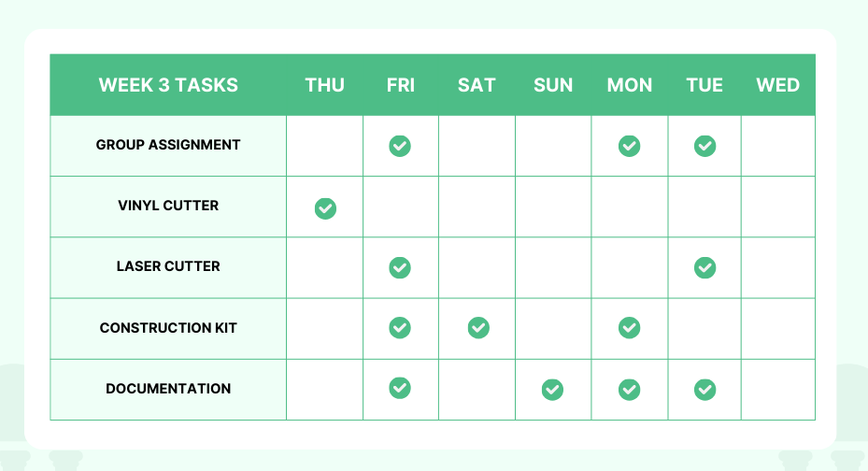Click Group Assignment Tuesday checkmark
The image size is (868, 471).
[x=704, y=146]
